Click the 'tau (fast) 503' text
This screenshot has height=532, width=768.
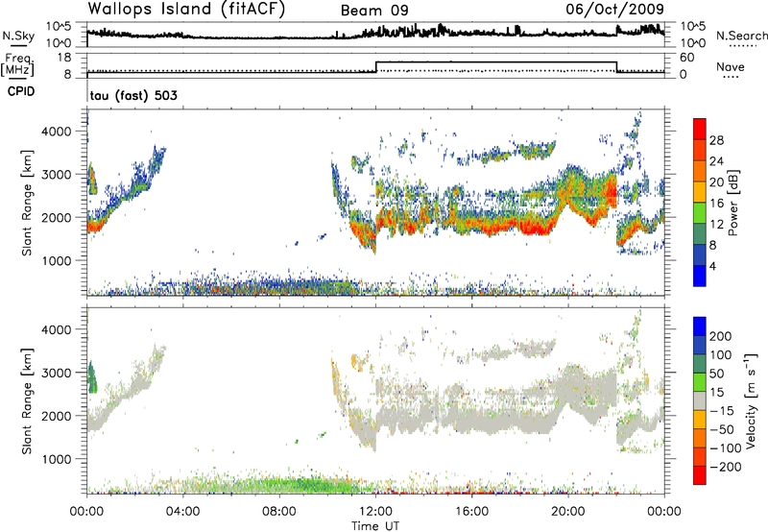coord(133,95)
